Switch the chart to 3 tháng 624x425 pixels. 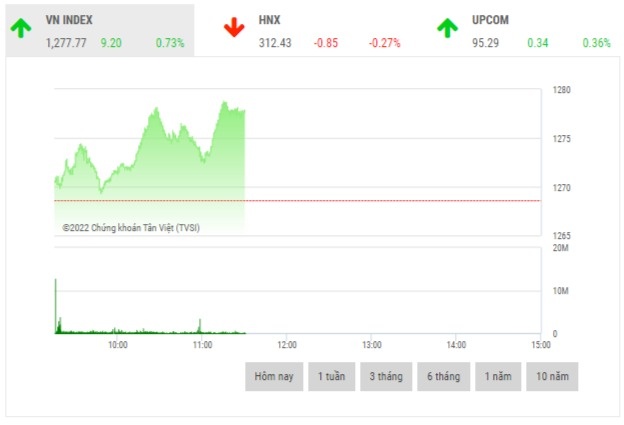386,376
